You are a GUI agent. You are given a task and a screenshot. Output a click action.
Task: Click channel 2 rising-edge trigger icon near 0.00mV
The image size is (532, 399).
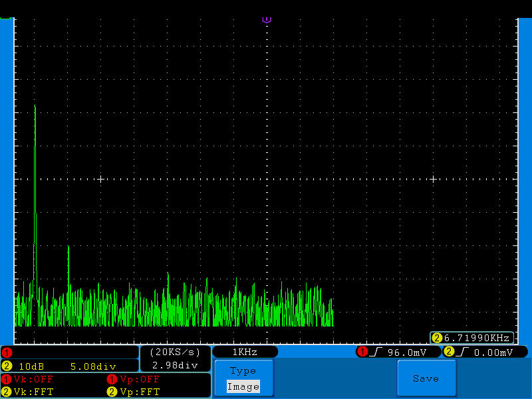(462, 352)
